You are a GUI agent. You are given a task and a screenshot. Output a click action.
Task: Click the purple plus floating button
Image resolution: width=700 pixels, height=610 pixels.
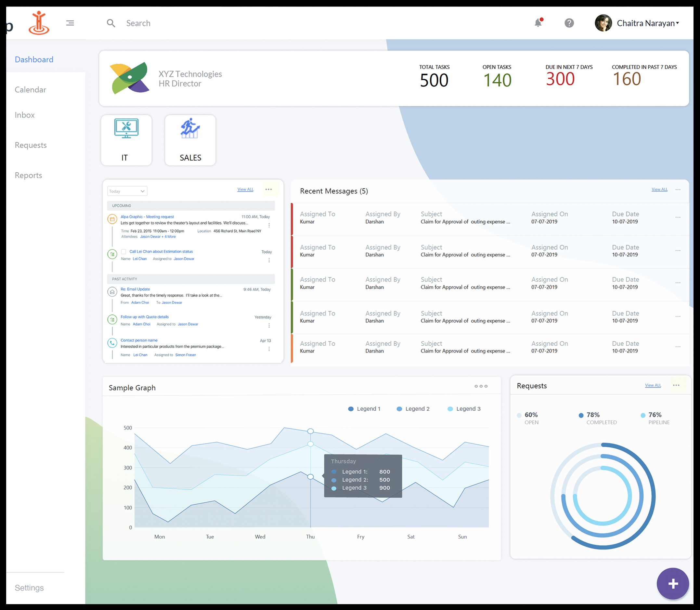pos(672,583)
